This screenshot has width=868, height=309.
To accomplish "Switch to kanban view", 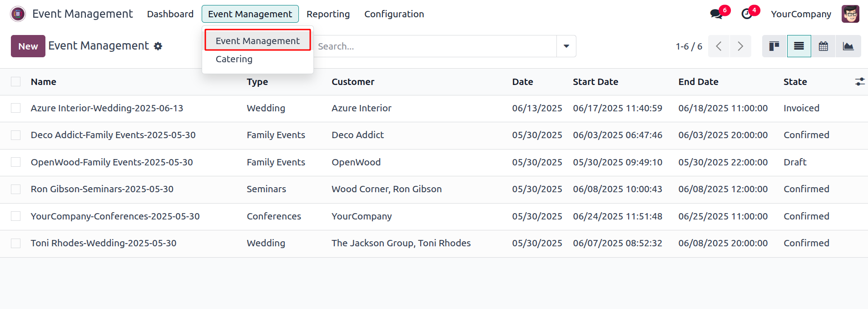I will pyautogui.click(x=774, y=46).
